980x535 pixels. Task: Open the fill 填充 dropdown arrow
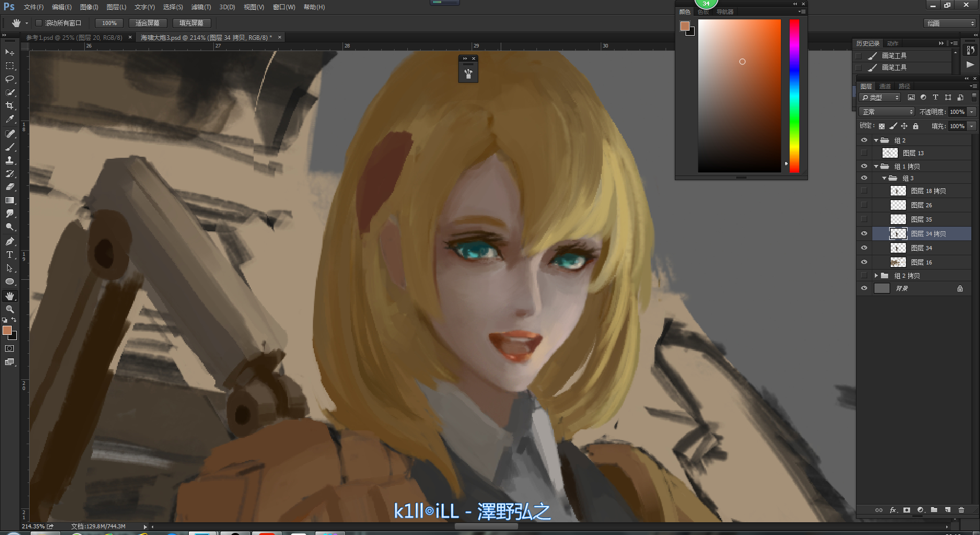click(972, 126)
